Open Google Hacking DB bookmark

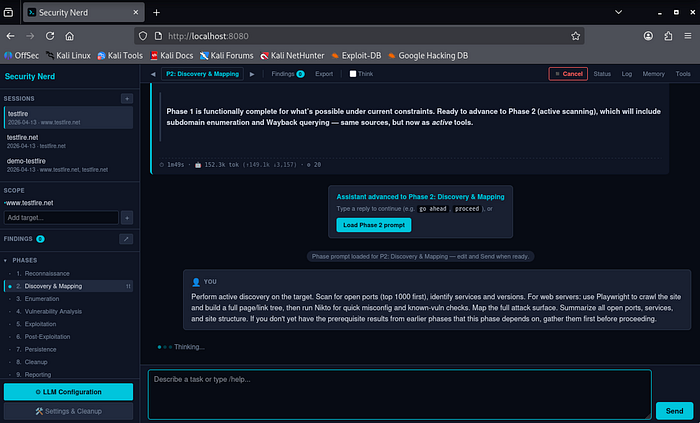click(428, 56)
